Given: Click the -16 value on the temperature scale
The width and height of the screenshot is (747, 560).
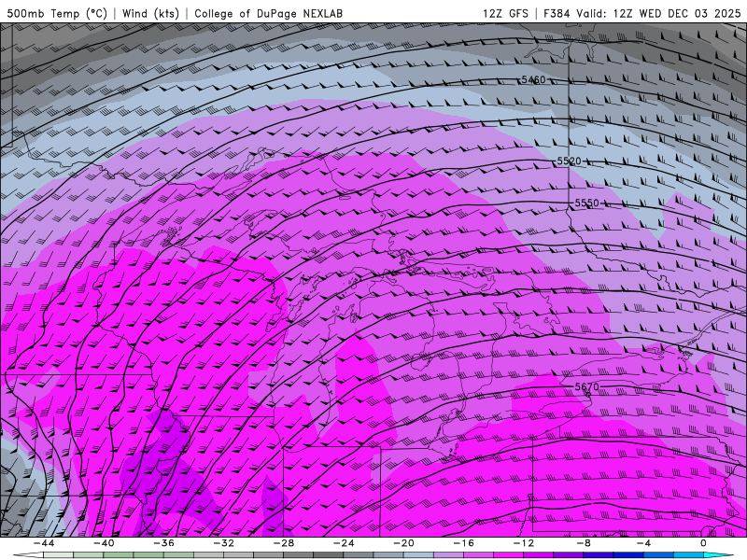Looking at the screenshot, I should [464, 543].
